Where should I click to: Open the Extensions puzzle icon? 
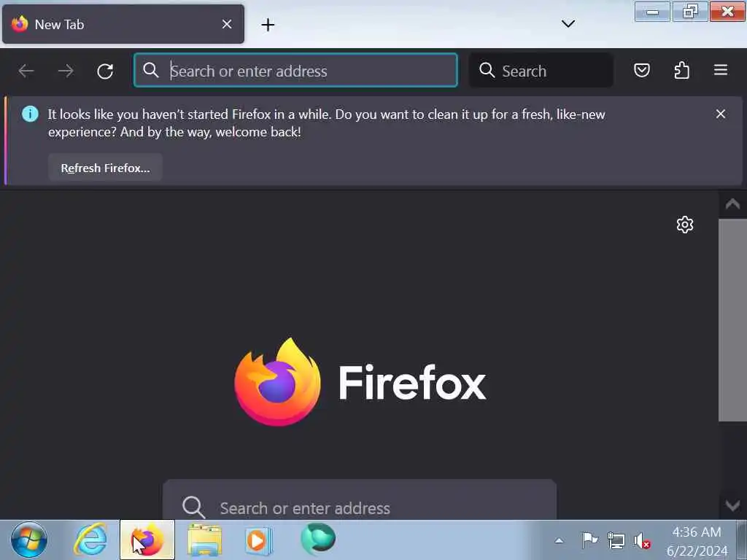coord(682,71)
